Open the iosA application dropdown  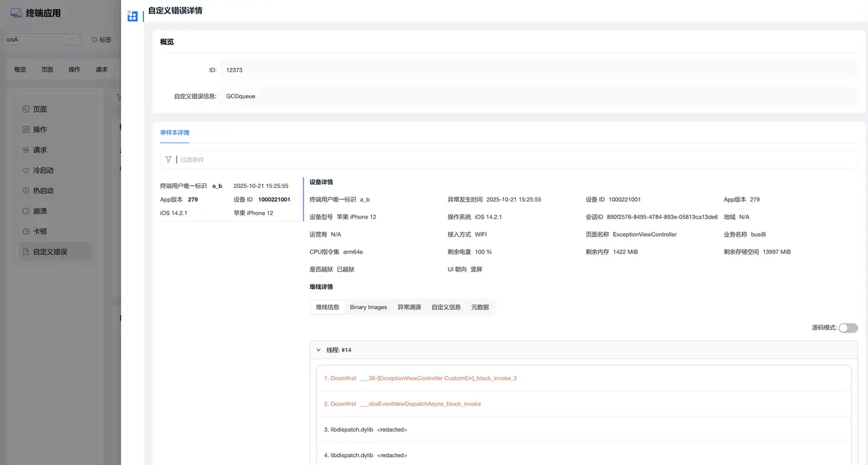point(42,40)
